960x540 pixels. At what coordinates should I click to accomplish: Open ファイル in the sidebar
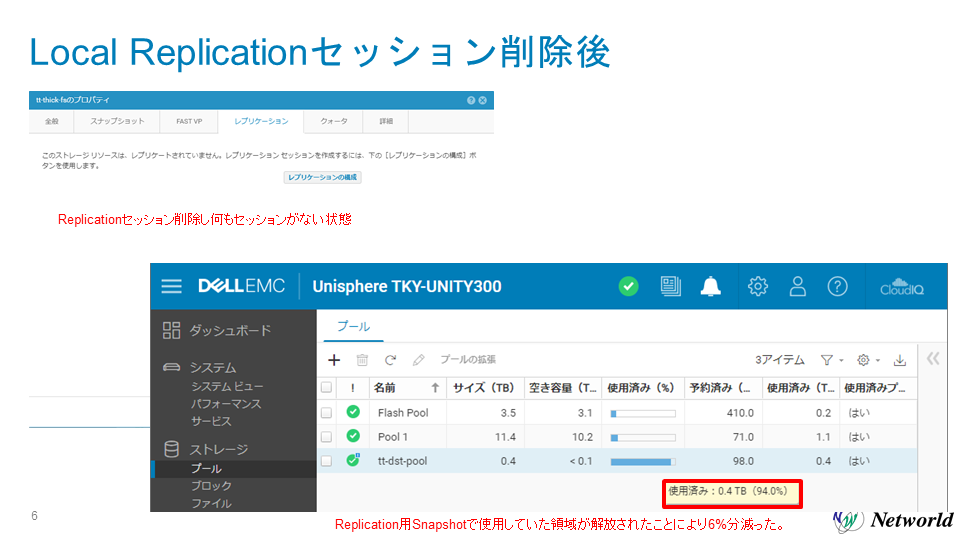211,503
